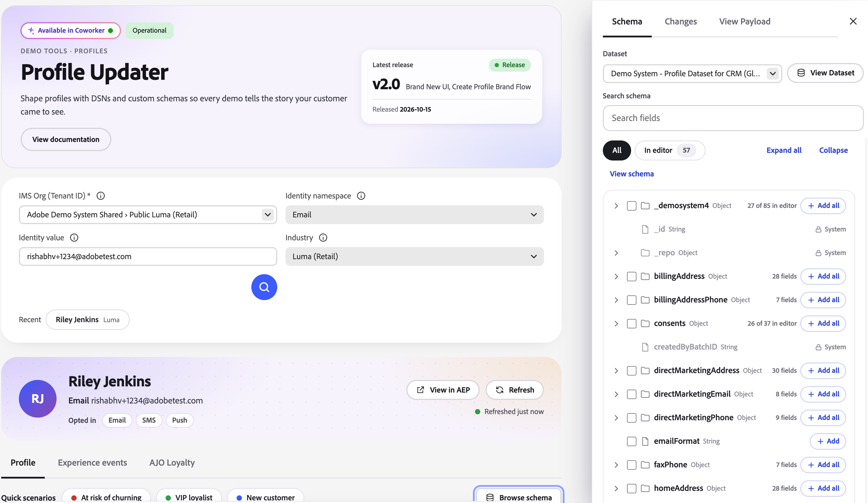The width and height of the screenshot is (868, 503).
Task: Click the RJ avatar circle
Action: pos(37,398)
